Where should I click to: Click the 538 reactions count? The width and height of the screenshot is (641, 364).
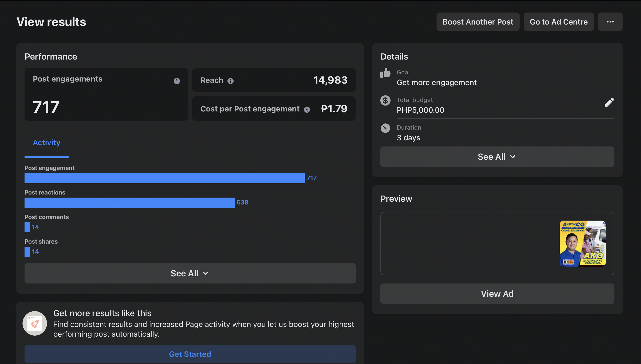[242, 202]
